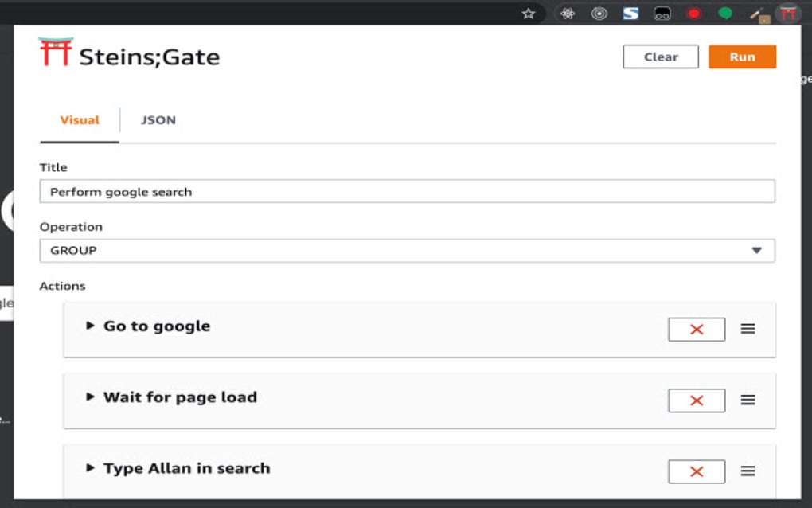Click the drag handle of the 'Go to google' action
812x508 pixels.
tap(747, 329)
